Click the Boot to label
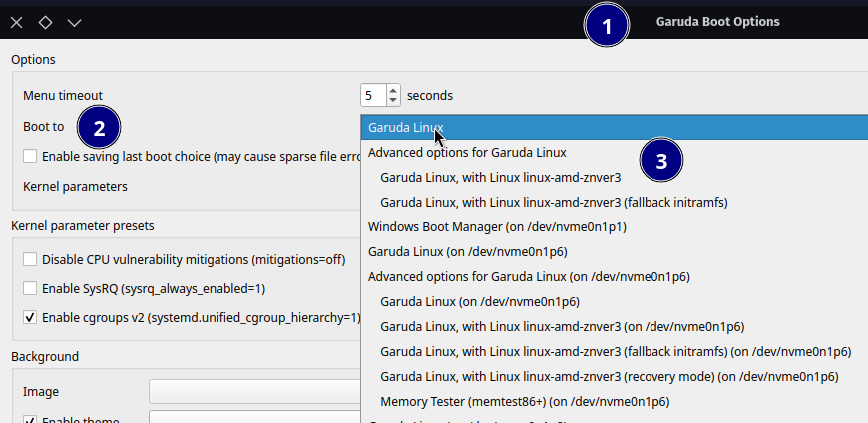Screen dimensions: 868x423 tap(43, 127)
